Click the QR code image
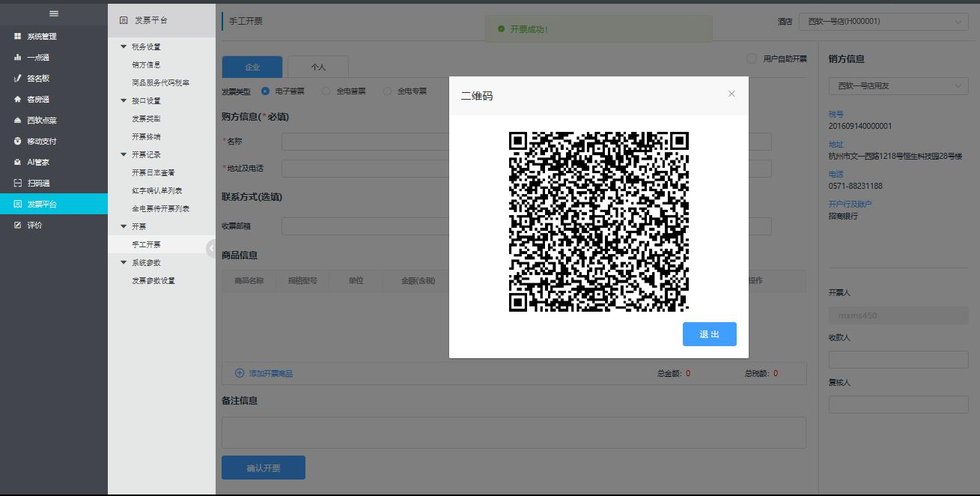Image resolution: width=980 pixels, height=496 pixels. (598, 221)
